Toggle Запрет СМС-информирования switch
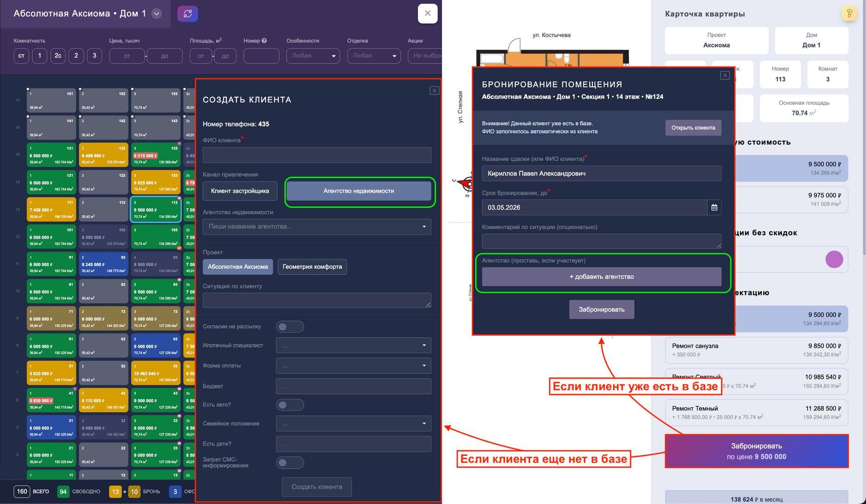Viewport: 866px width, 504px height. [x=290, y=463]
